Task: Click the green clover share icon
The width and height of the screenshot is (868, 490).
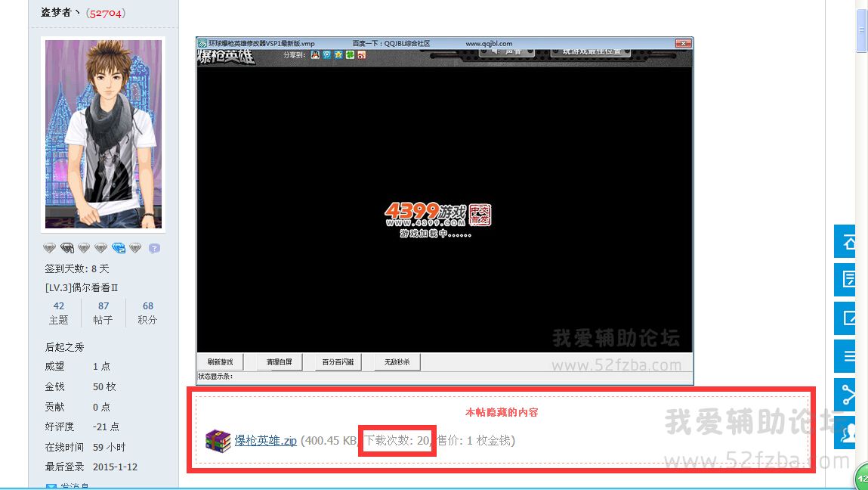Action: point(350,55)
